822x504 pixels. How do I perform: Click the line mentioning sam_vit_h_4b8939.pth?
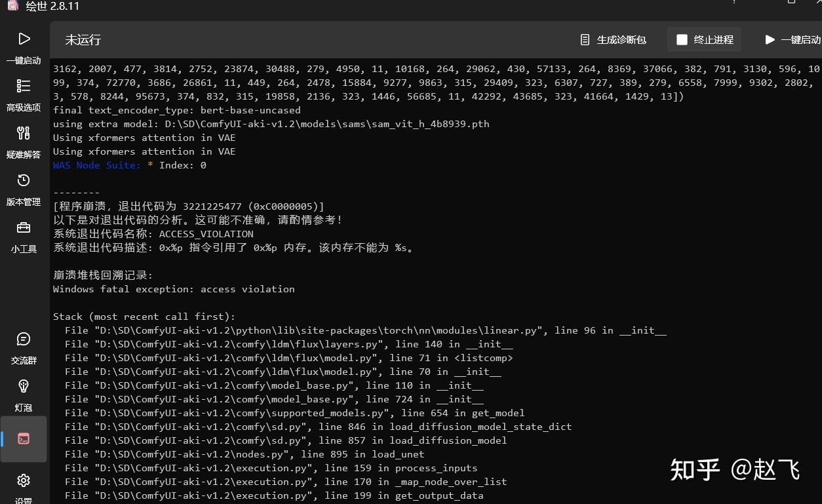271,124
